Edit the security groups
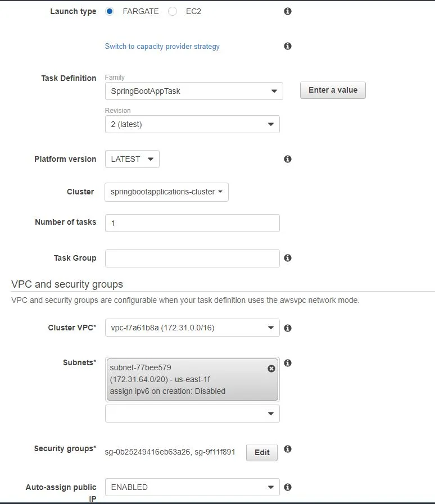The width and height of the screenshot is (435, 504). coord(261,452)
